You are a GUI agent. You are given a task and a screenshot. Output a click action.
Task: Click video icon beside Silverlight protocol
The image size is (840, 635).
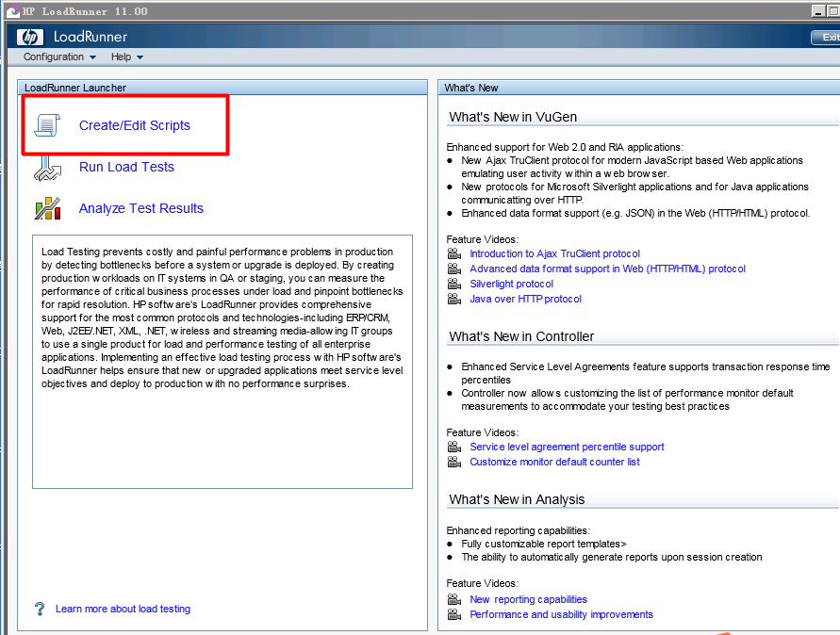pyautogui.click(x=454, y=284)
